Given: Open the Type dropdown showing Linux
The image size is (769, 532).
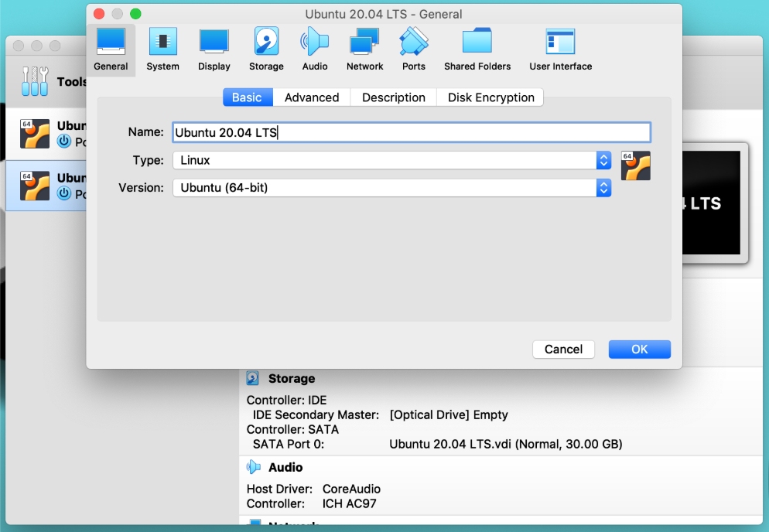Looking at the screenshot, I should tap(392, 160).
